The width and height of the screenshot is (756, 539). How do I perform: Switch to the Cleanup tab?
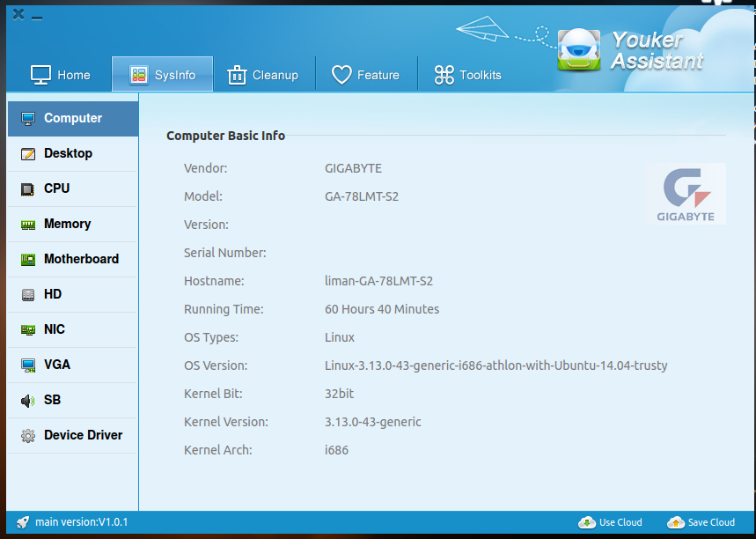(x=263, y=75)
